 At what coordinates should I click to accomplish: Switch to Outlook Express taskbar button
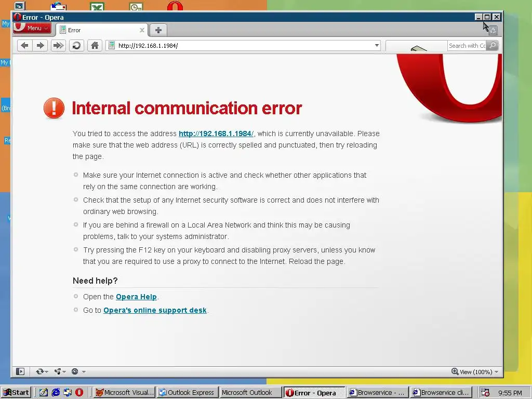click(x=187, y=393)
